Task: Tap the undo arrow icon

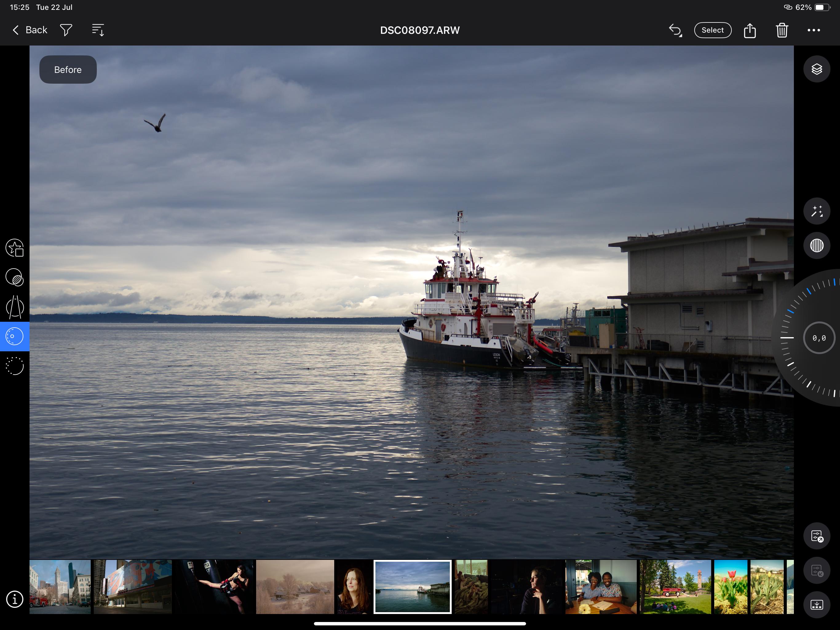Action: click(675, 30)
